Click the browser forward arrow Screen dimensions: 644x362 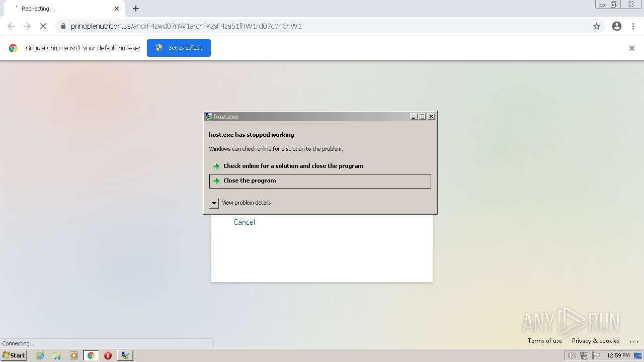[x=27, y=26]
